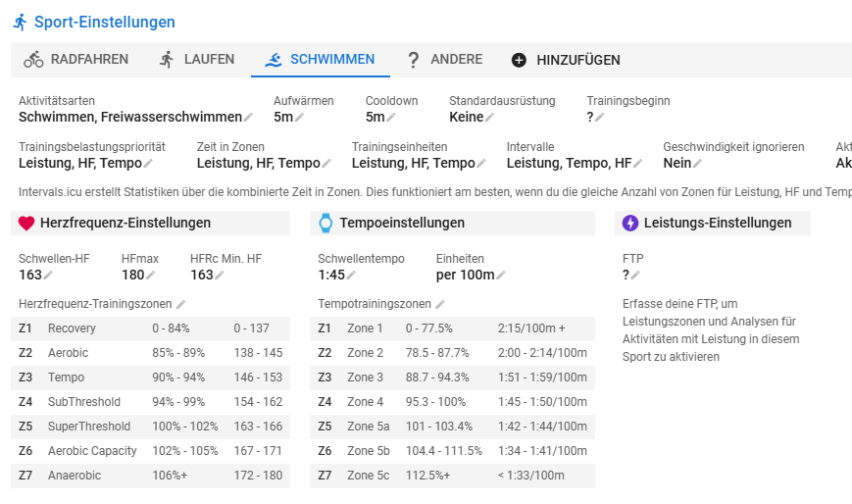The width and height of the screenshot is (852, 504).
Task: Edit the FTP value pencil icon
Action: click(x=634, y=276)
